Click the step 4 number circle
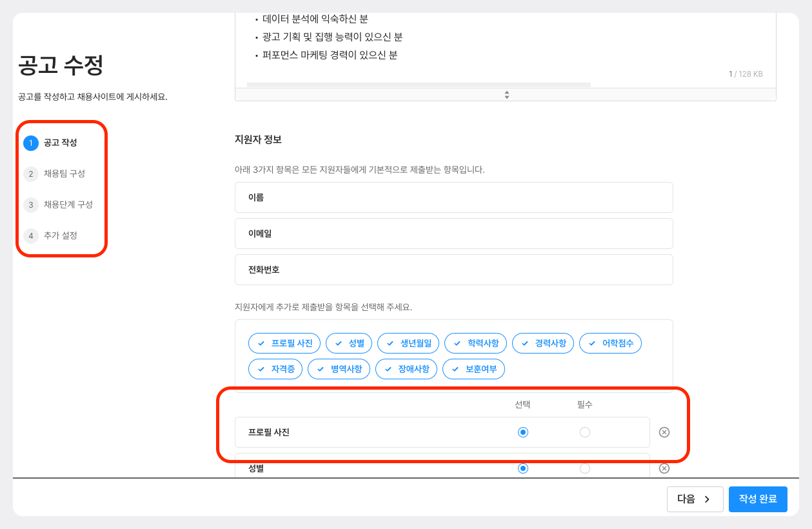The image size is (812, 529). point(31,236)
